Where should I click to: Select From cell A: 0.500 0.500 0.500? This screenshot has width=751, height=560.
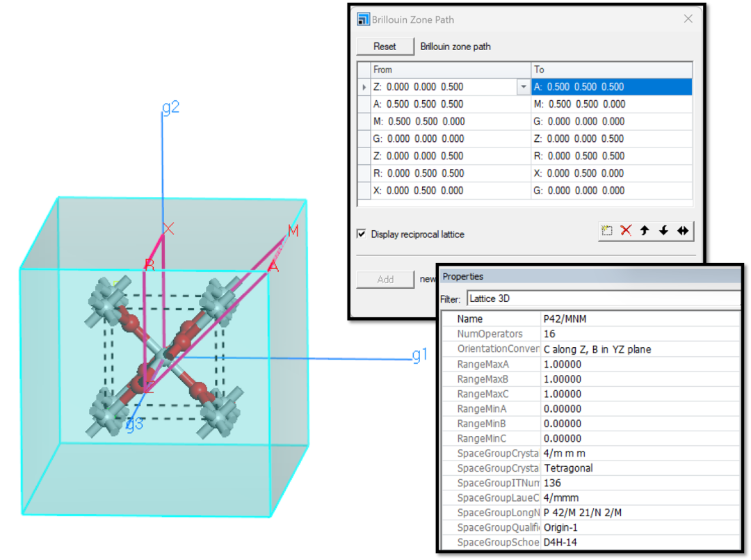(x=451, y=104)
